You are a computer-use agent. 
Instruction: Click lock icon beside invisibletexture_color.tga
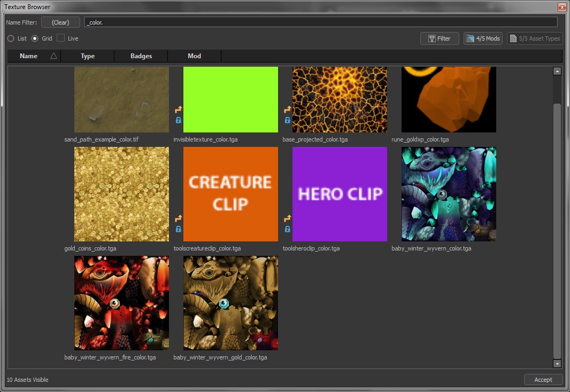click(179, 120)
